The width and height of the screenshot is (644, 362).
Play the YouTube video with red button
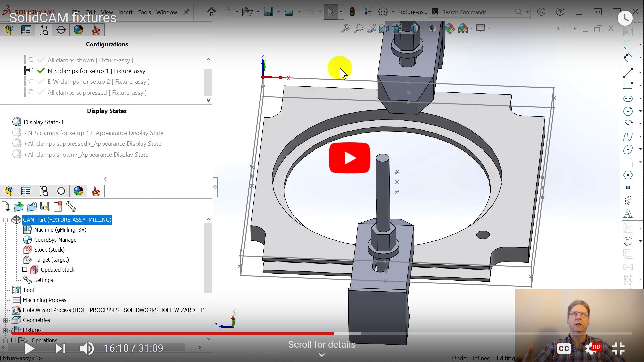coord(350,158)
